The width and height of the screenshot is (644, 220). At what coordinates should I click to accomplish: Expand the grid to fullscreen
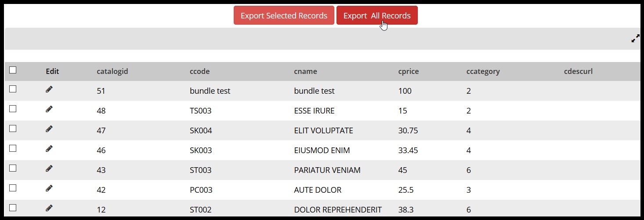click(x=635, y=39)
